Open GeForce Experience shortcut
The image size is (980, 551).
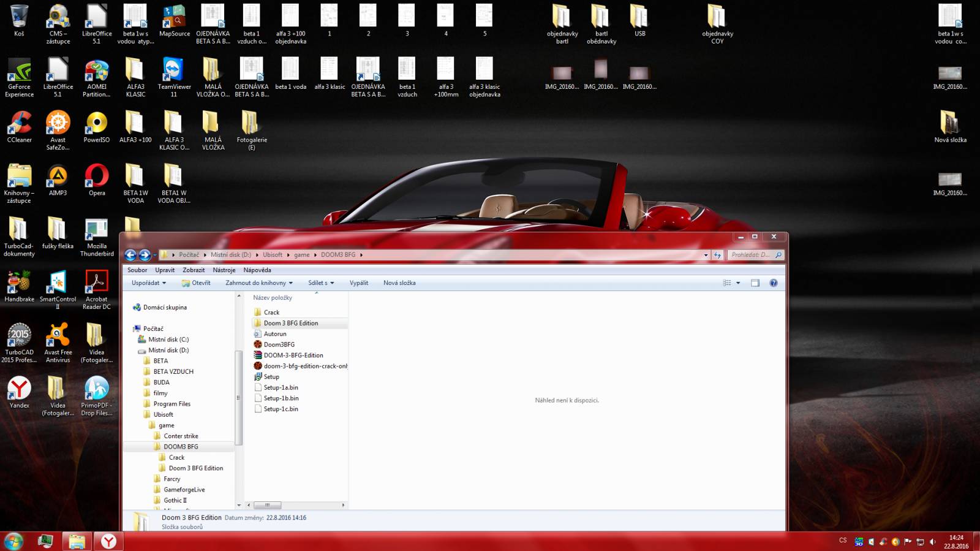[19, 78]
